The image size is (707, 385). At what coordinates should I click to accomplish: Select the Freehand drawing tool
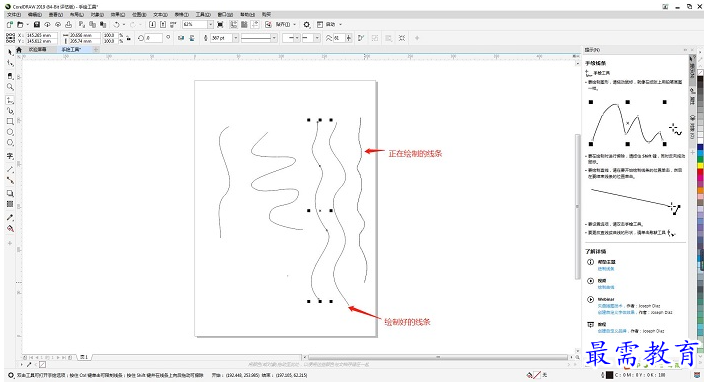coord(10,100)
